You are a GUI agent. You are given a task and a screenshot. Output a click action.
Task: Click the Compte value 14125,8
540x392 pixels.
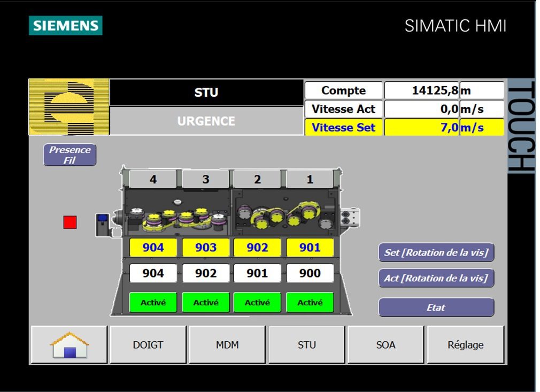tap(422, 90)
